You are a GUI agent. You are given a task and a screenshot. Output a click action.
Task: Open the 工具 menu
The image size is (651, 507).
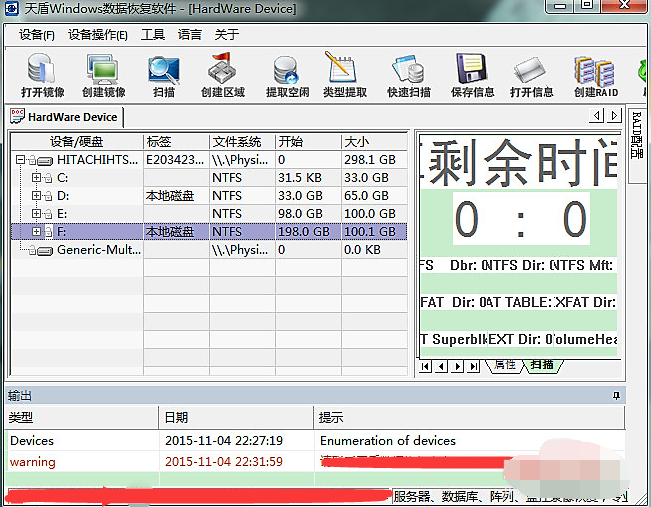[153, 35]
